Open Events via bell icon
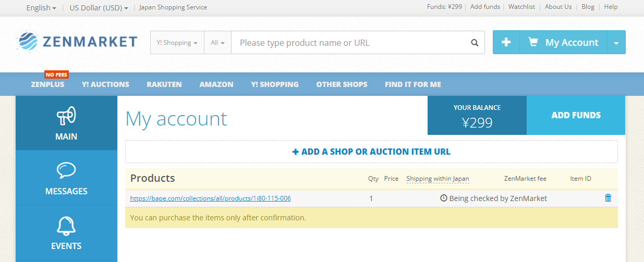The width and height of the screenshot is (644, 262). click(x=66, y=226)
